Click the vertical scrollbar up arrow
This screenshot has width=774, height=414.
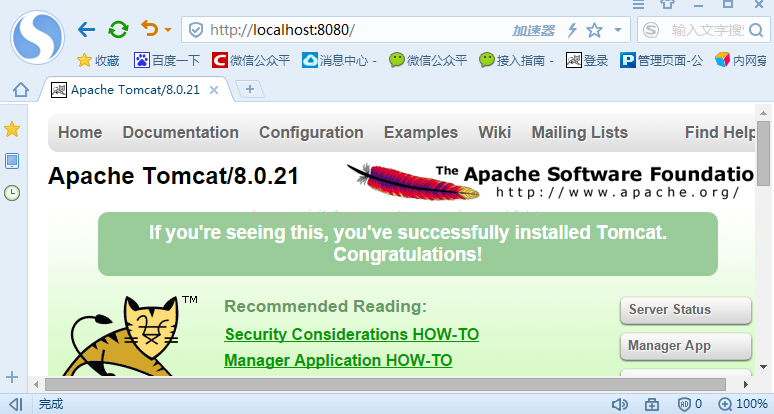point(764,113)
